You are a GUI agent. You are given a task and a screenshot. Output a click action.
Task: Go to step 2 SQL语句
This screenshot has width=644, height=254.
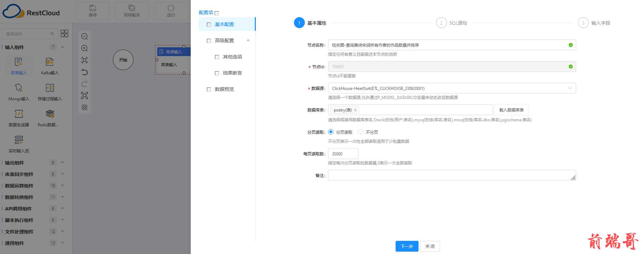pyautogui.click(x=452, y=23)
